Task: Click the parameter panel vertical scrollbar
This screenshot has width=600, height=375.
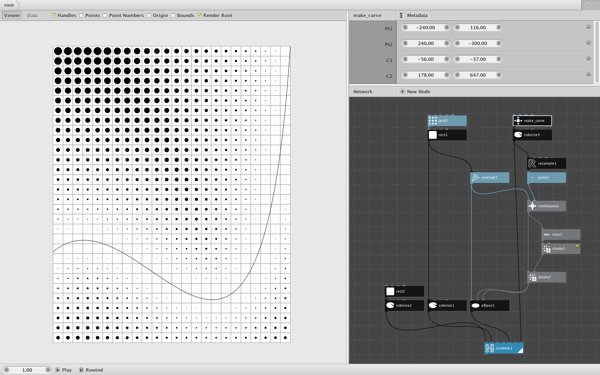Action: point(597,52)
